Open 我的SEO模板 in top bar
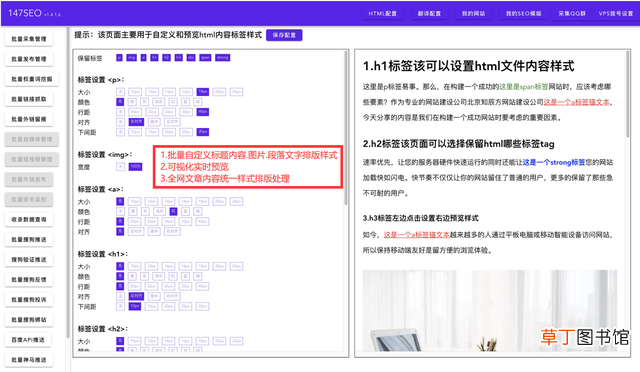Viewport: 640px width, 372px height. (x=524, y=13)
